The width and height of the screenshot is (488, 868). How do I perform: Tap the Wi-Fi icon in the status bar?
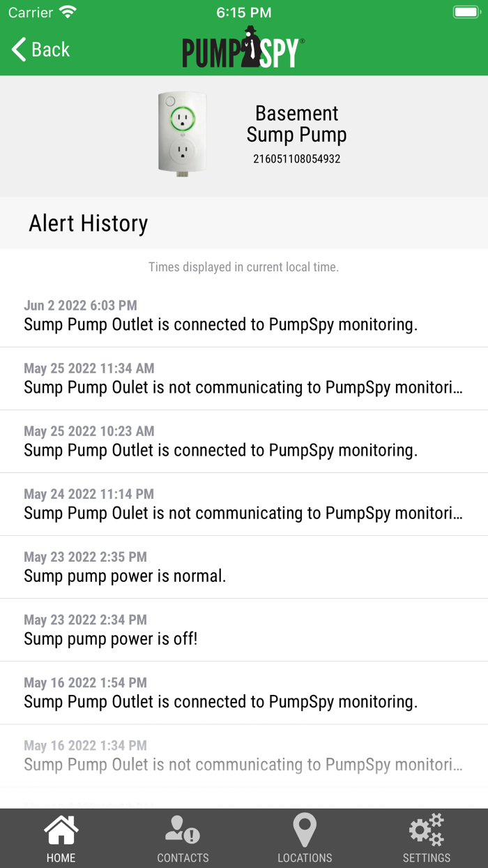[x=67, y=11]
